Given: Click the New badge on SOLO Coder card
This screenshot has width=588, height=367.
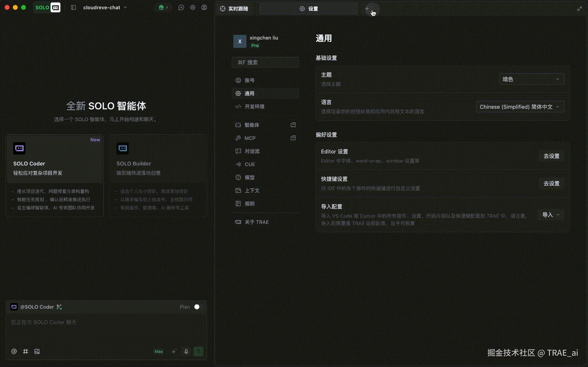Looking at the screenshot, I should (95, 140).
